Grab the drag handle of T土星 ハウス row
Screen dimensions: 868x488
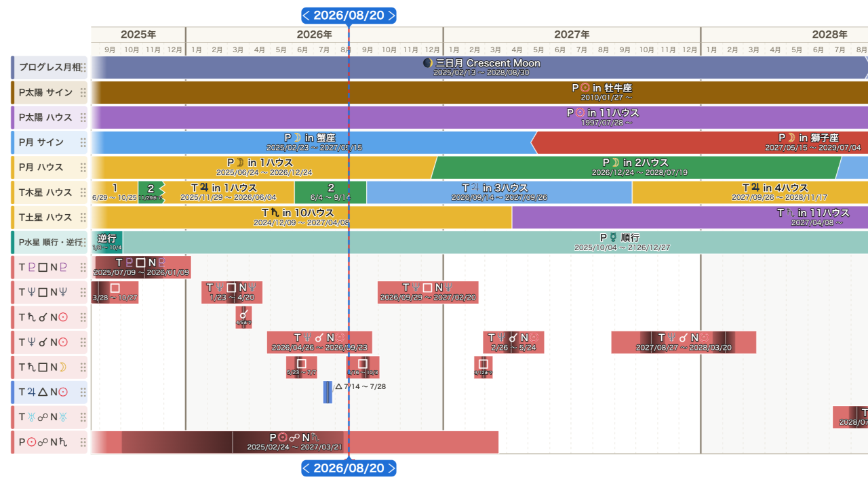83,218
